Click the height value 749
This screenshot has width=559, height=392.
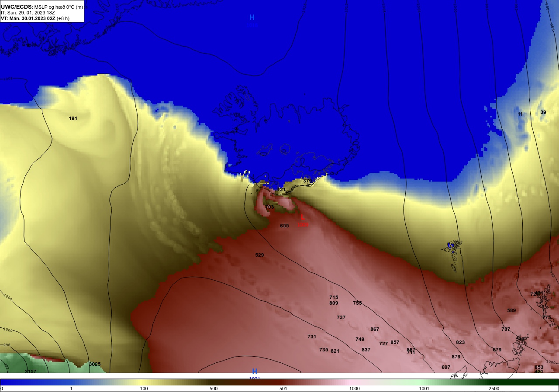click(x=360, y=339)
